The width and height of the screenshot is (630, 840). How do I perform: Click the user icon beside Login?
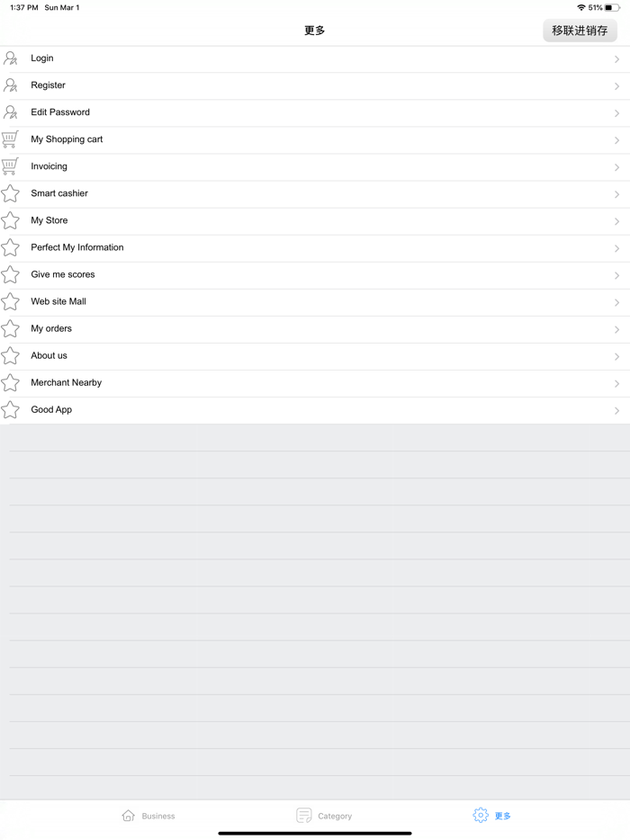10,58
